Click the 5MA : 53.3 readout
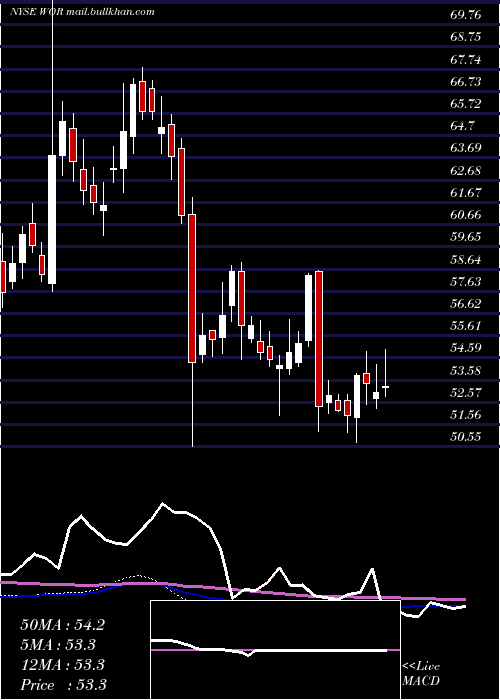Image resolution: width=500 pixels, height=700 pixels. 58,645
